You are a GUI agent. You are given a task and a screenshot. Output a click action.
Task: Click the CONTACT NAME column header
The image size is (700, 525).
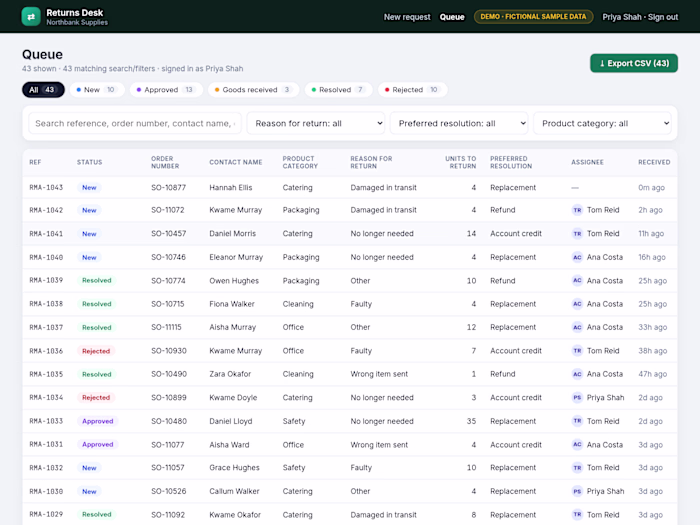(x=236, y=162)
